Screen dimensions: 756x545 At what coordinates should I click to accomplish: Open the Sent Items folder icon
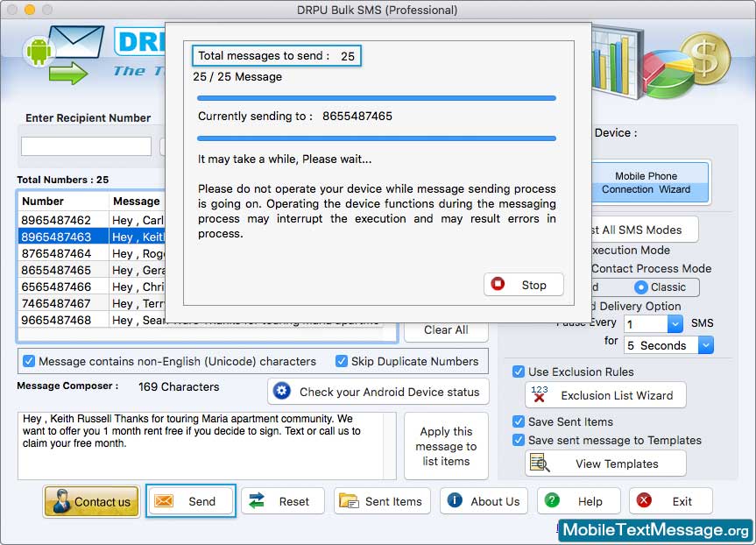(x=349, y=501)
